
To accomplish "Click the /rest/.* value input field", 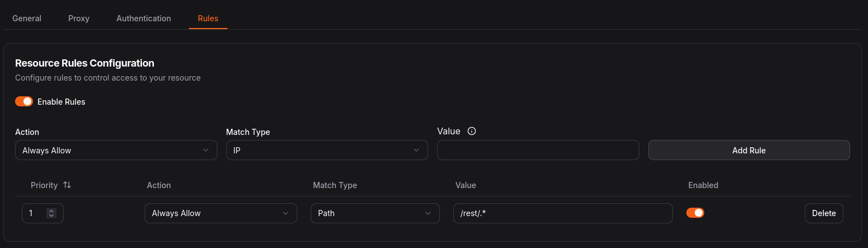I will [x=562, y=213].
